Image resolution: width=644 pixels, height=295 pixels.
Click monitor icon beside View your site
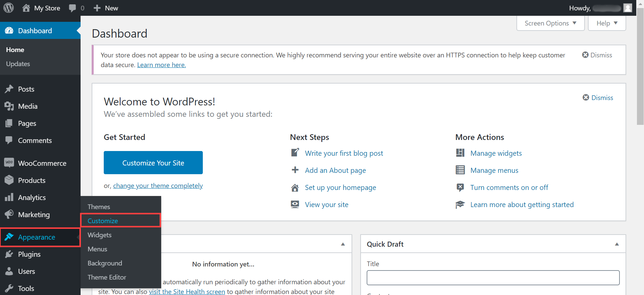tap(295, 204)
